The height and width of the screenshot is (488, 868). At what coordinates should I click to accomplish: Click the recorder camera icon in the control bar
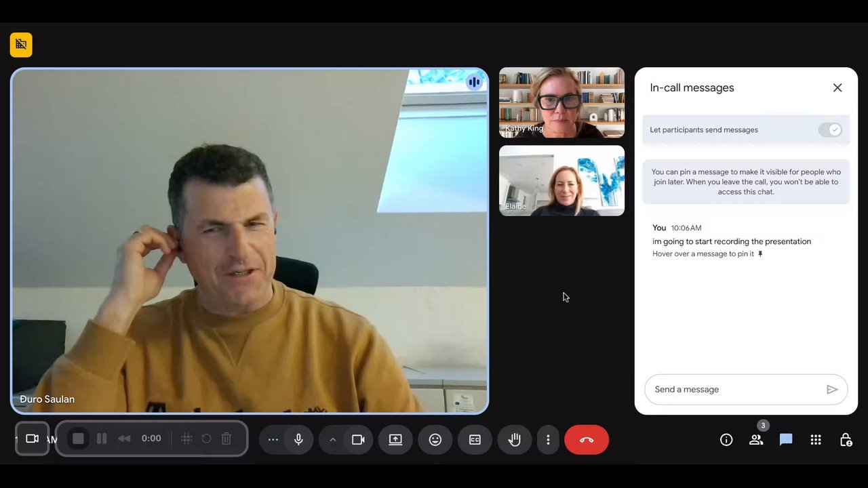(32, 439)
